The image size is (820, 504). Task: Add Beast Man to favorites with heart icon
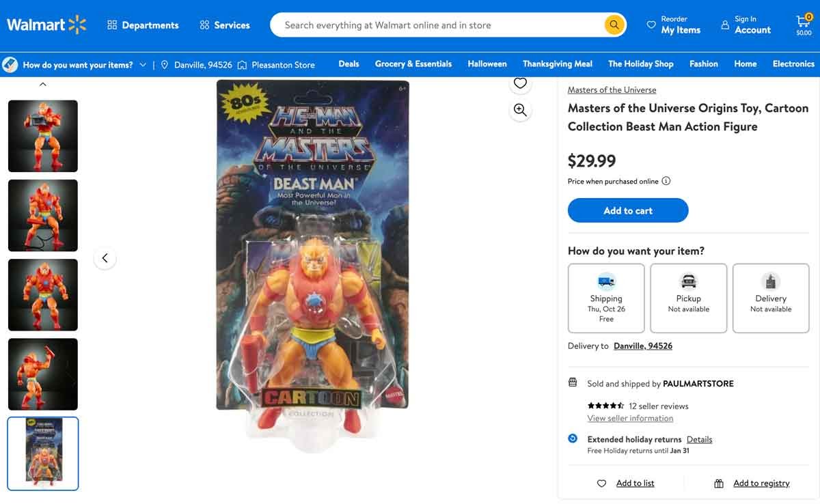pyautogui.click(x=520, y=83)
